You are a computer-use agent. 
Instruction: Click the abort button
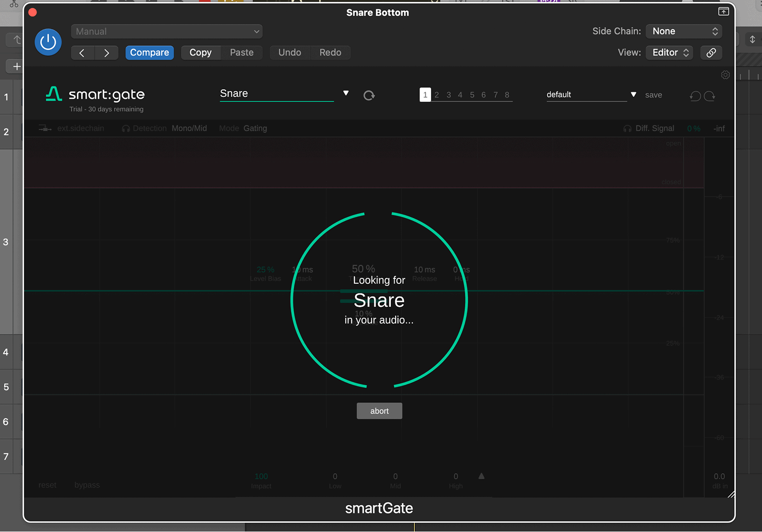pos(379,411)
